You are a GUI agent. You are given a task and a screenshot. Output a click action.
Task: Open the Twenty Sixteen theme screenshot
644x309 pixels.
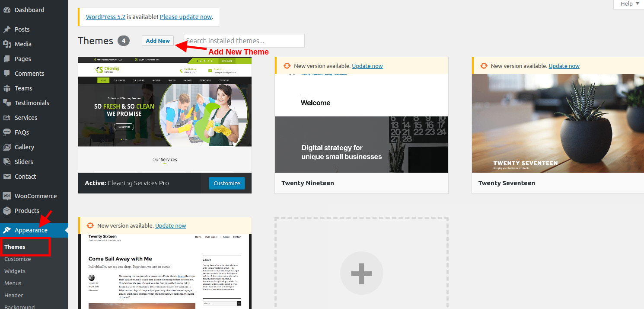click(165, 271)
